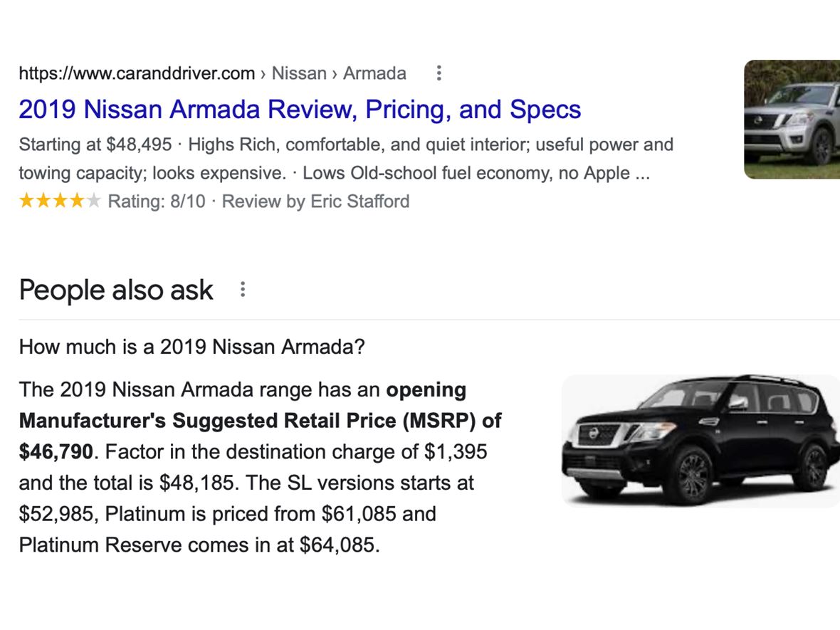
Task: Open the 2019 Nissan Armada Review link
Action: pyautogui.click(x=300, y=109)
